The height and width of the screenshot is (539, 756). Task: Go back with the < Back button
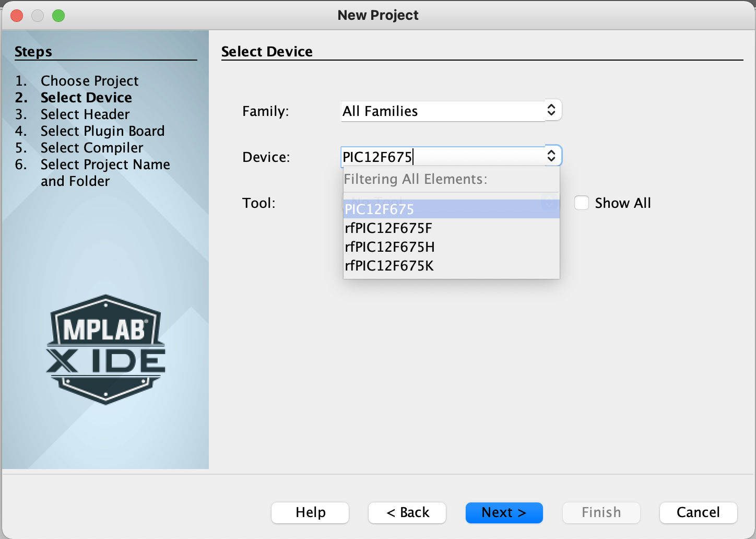407,512
